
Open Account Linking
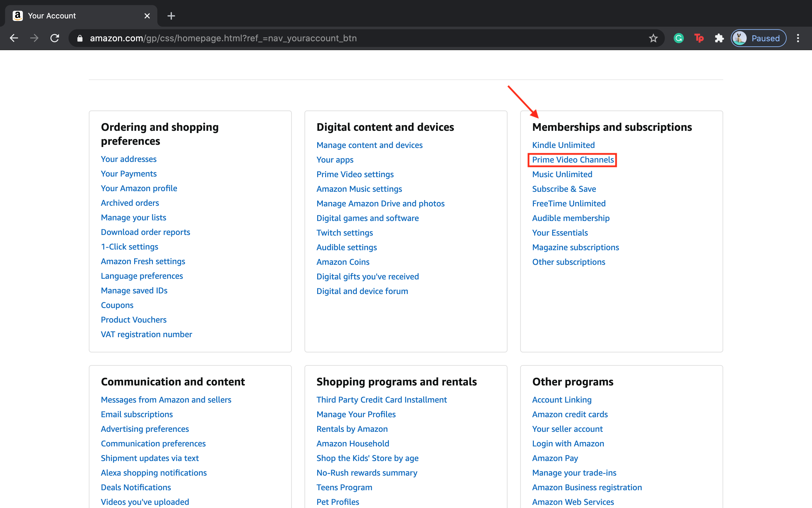562,400
